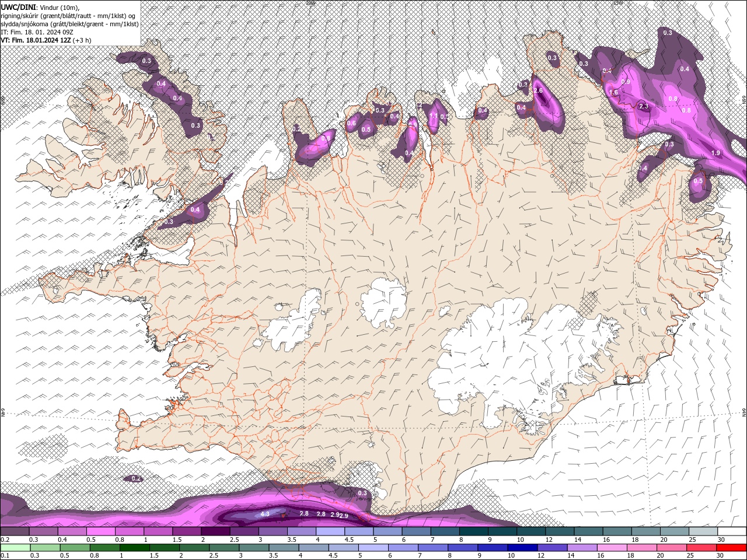747x560 pixels.
Task: Choose the red swatch labeled 25 in lower legend
Action: pos(702,548)
